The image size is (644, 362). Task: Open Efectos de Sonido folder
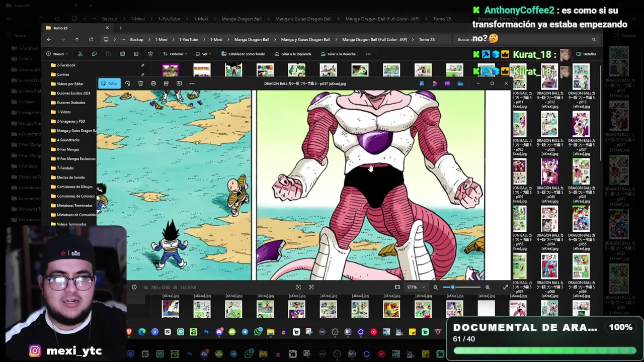(70, 177)
